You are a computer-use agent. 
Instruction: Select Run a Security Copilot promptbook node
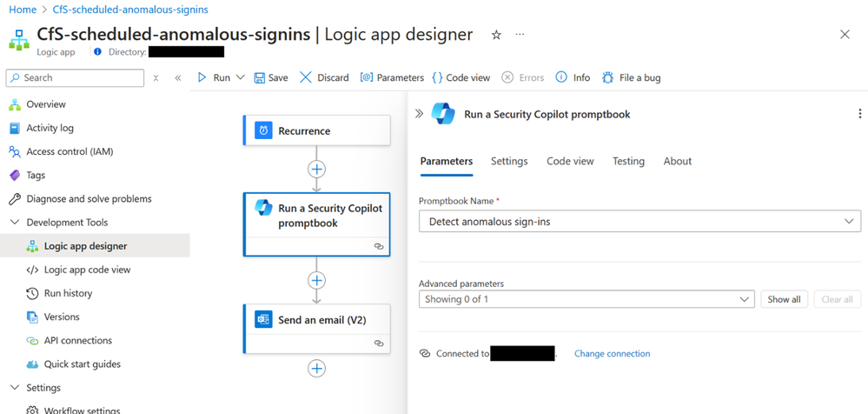click(x=316, y=224)
